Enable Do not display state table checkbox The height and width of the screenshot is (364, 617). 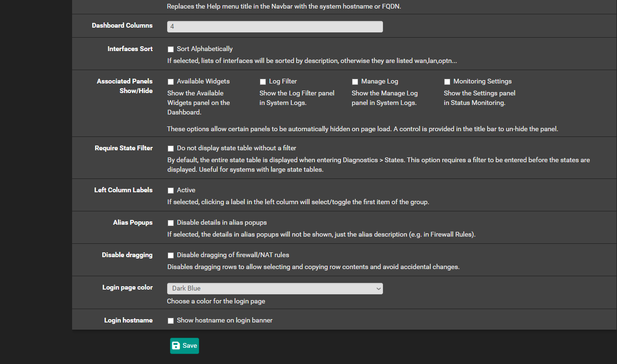[x=170, y=148]
